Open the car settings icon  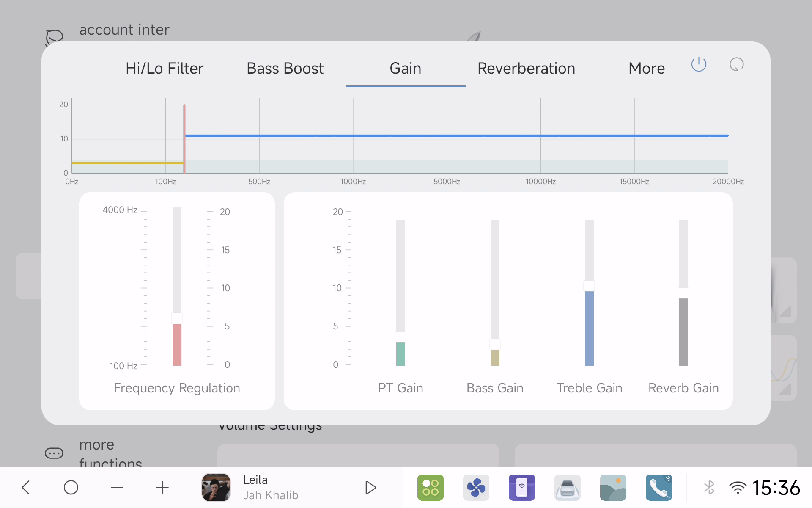(x=567, y=488)
